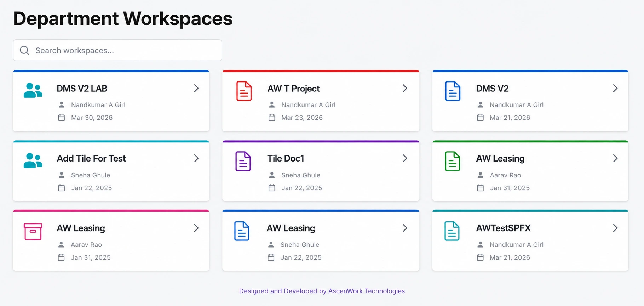
Task: Click the red document icon for AW T Project
Action: 244,91
